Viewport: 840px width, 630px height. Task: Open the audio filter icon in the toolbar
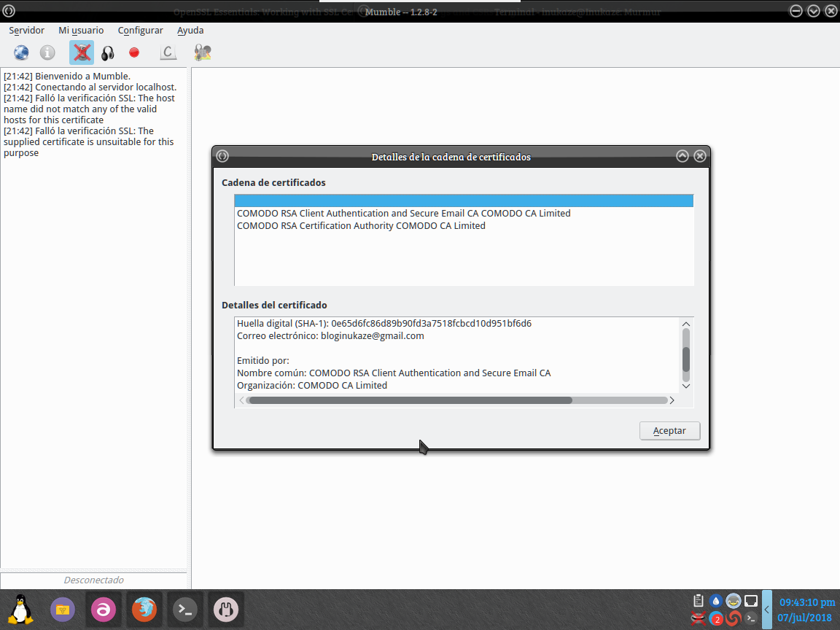203,52
